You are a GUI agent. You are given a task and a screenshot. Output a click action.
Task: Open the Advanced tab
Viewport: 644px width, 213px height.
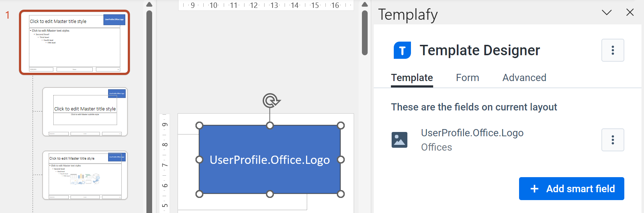coord(524,77)
